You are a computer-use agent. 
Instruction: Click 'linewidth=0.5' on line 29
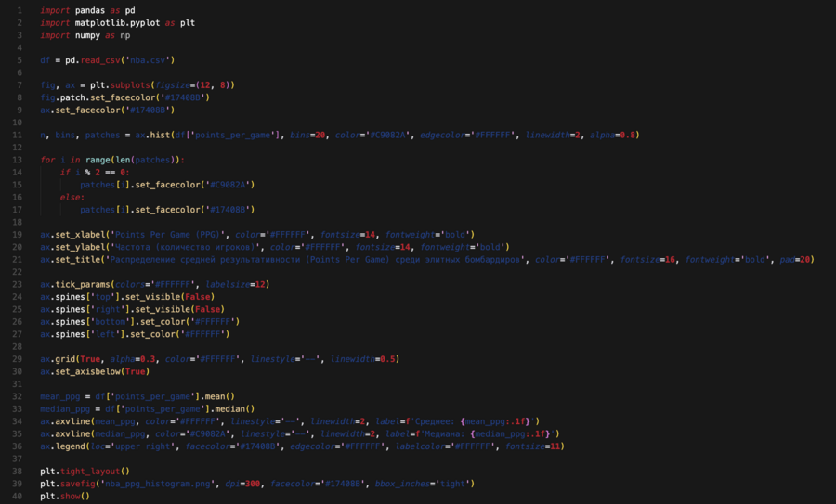pos(363,359)
